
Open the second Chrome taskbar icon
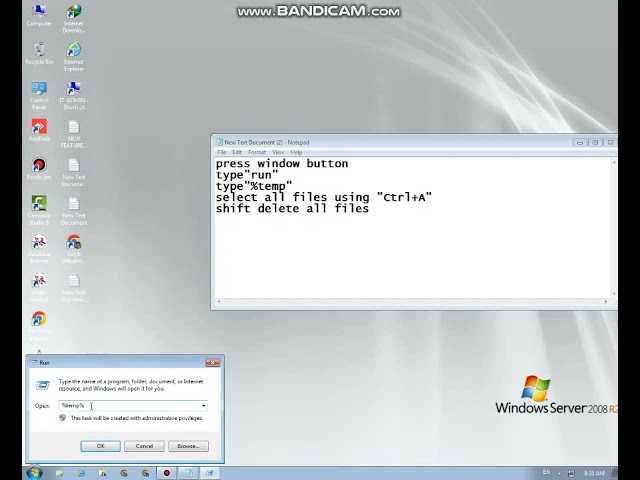[145, 473]
